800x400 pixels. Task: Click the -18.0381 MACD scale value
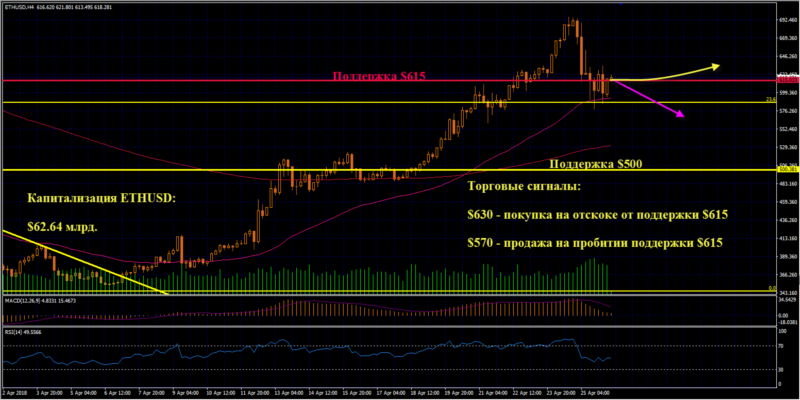787,322
